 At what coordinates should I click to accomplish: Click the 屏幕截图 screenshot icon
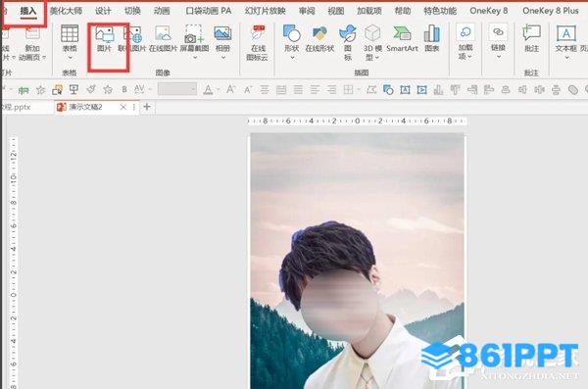(194, 33)
